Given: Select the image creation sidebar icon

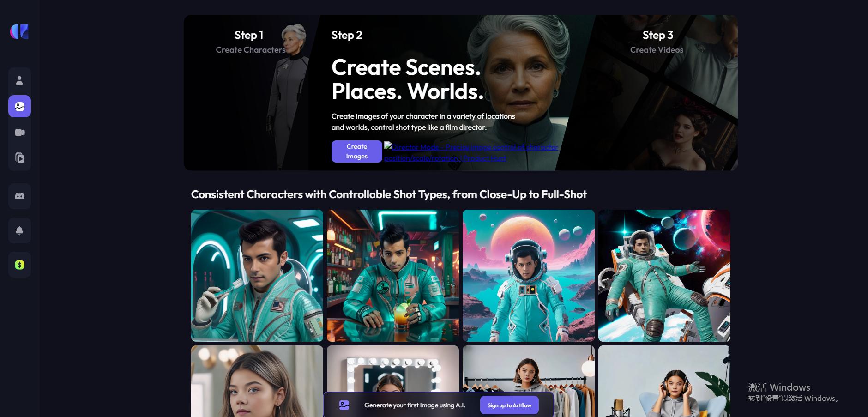Looking at the screenshot, I should 19,106.
